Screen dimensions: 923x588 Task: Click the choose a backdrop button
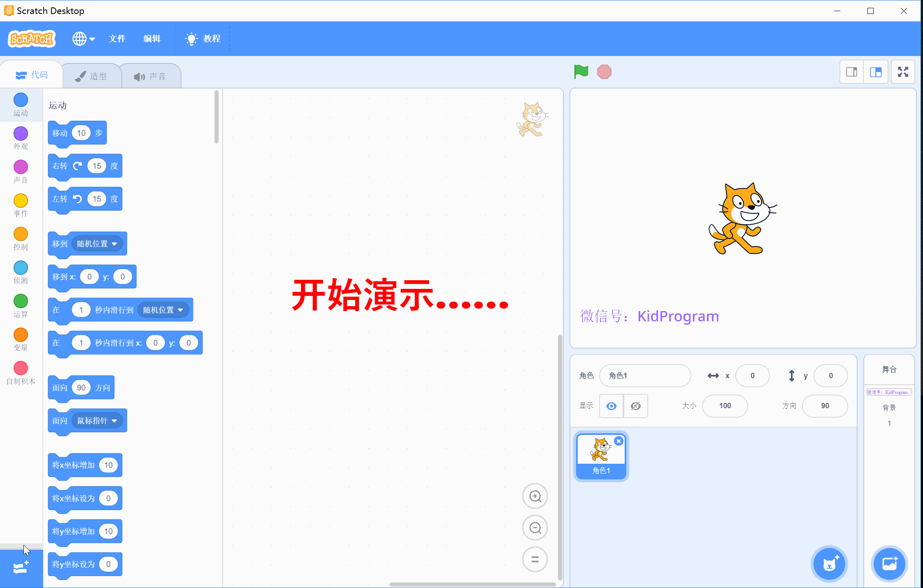(889, 564)
